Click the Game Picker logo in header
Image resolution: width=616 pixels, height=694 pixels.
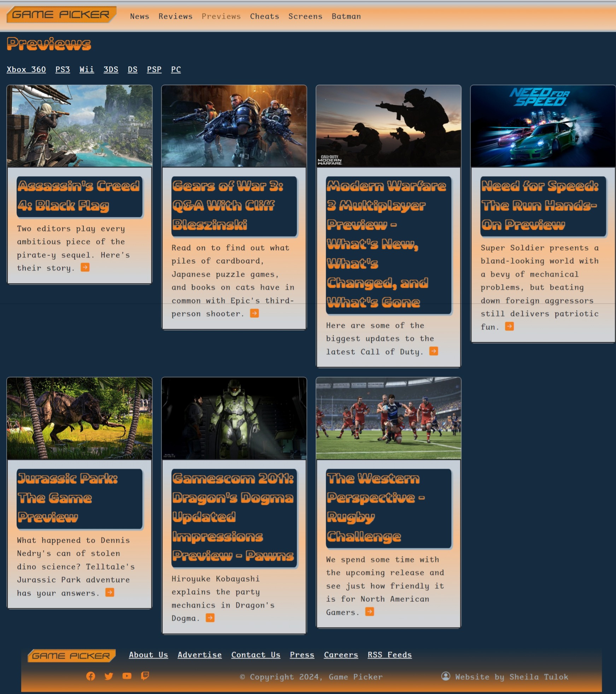61,15
